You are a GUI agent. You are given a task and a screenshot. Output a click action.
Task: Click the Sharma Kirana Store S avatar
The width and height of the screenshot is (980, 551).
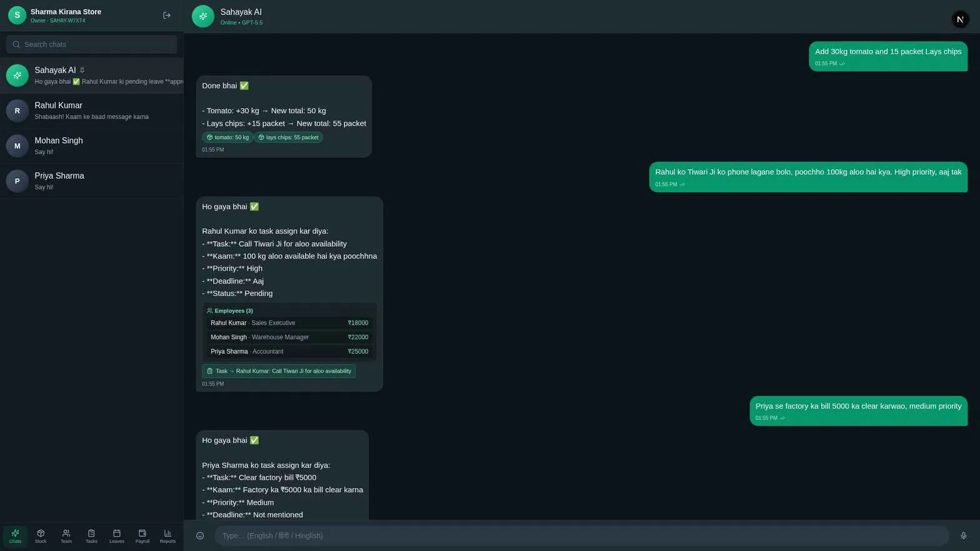tap(17, 15)
